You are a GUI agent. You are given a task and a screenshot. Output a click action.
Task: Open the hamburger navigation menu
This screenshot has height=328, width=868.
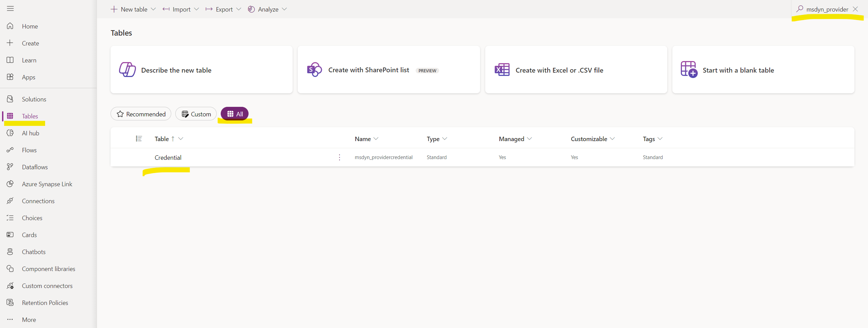click(x=10, y=8)
